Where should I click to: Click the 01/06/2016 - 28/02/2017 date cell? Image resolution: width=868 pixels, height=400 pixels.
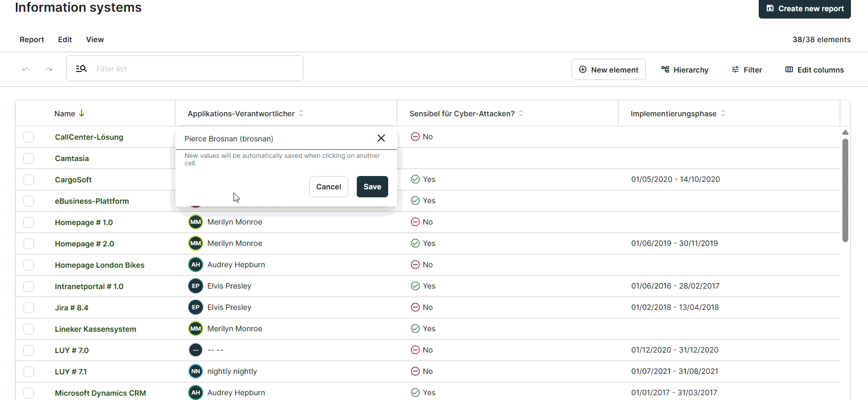click(675, 286)
